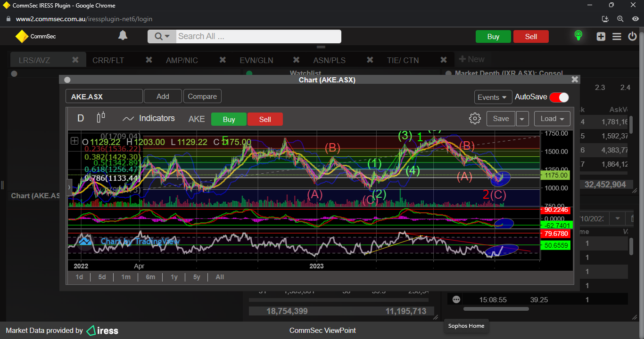This screenshot has height=339, width=644.
Task: Click the Compare button
Action: tap(202, 96)
